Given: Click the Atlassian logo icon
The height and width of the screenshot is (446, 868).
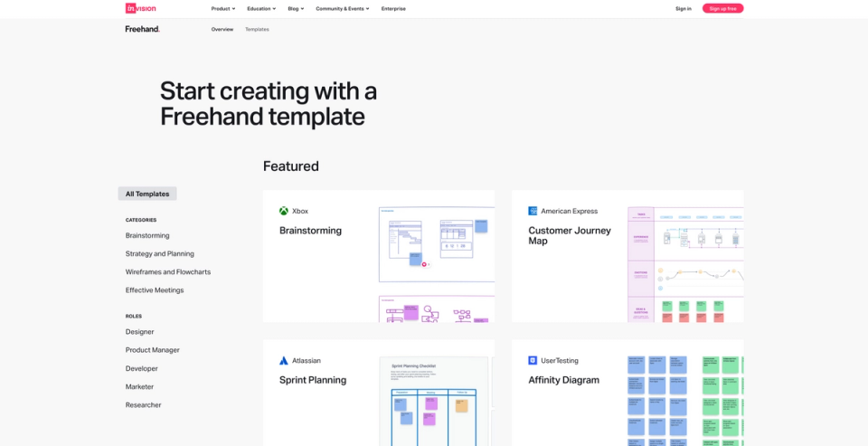Looking at the screenshot, I should point(283,361).
